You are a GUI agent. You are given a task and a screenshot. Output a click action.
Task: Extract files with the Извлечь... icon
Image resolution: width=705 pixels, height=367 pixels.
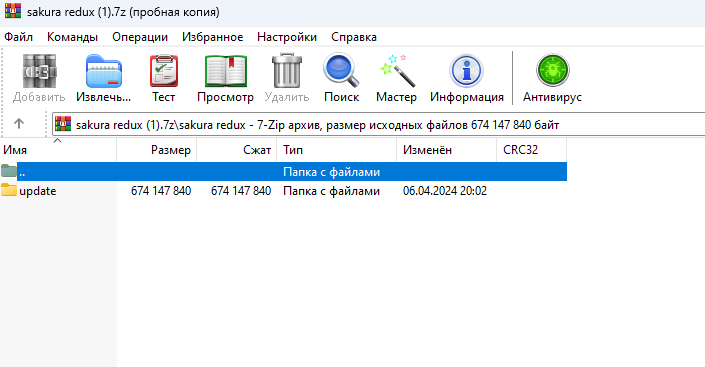[103, 71]
